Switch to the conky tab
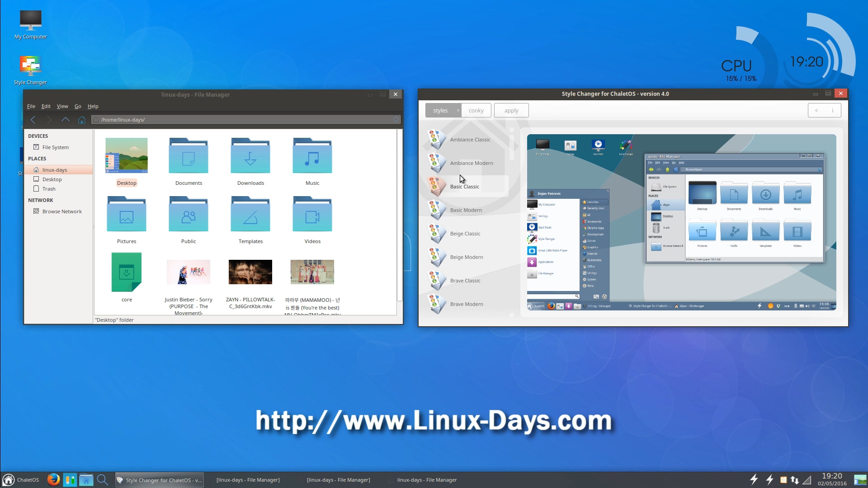The width and height of the screenshot is (868, 488). coord(476,110)
